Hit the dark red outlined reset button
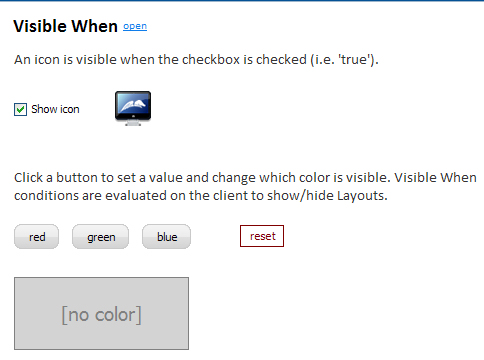484x360 pixels. coord(262,236)
